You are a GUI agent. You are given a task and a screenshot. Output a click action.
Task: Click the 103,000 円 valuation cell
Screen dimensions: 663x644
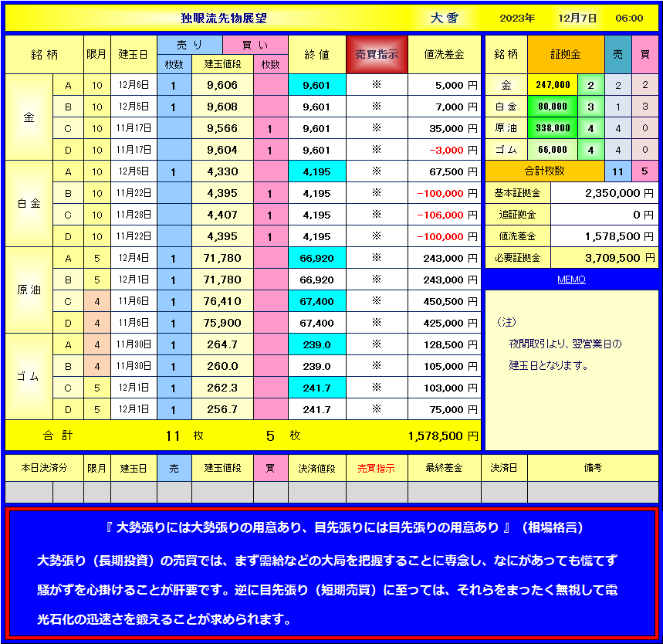(445, 387)
